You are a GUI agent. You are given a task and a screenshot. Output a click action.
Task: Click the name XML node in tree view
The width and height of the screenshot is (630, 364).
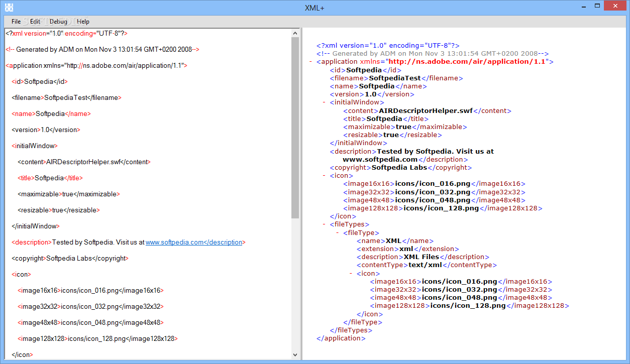(395, 241)
